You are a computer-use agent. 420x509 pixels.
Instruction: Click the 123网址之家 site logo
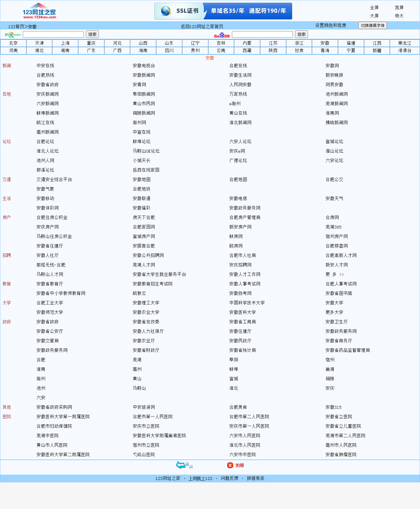(39, 11)
